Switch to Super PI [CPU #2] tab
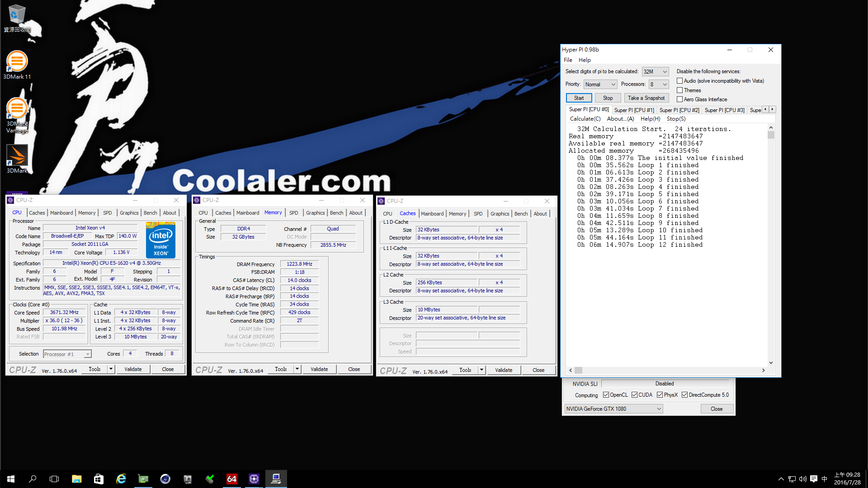 [679, 110]
